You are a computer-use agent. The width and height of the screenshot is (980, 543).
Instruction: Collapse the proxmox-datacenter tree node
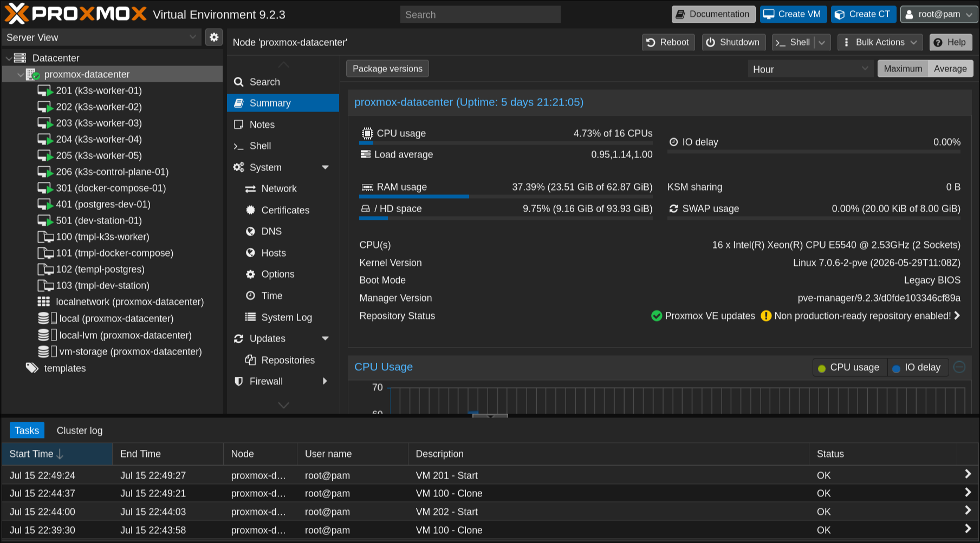pyautogui.click(x=21, y=74)
